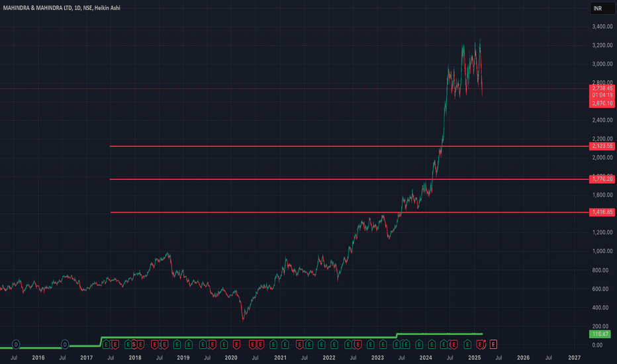Click the 600.00 price axis label

tap(602, 289)
